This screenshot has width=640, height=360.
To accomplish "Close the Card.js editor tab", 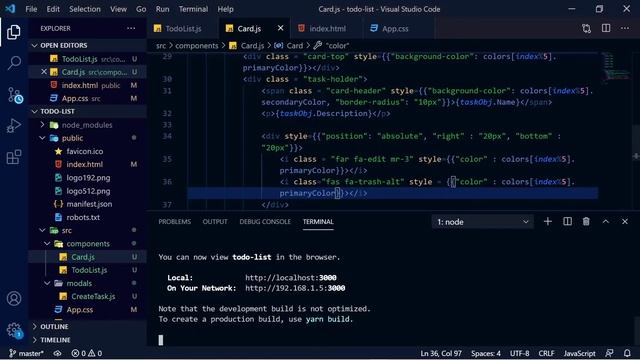I will pyautogui.click(x=280, y=28).
